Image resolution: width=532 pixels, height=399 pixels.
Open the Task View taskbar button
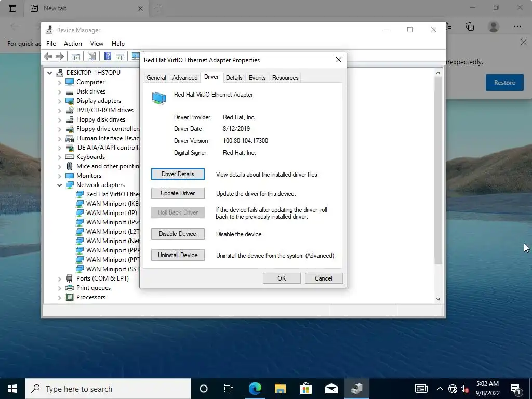pyautogui.click(x=229, y=389)
